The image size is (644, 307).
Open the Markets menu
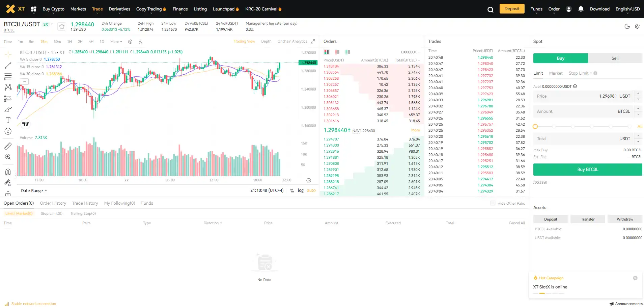click(x=78, y=9)
